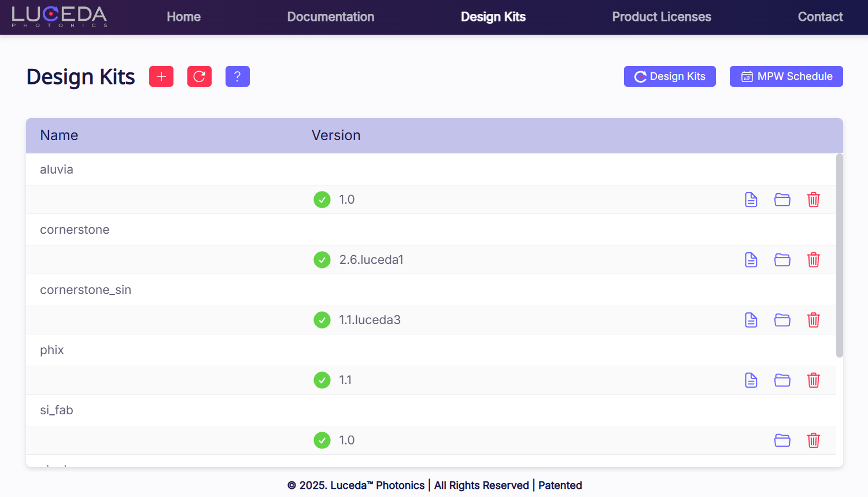This screenshot has height=497, width=868.
Task: Click the Luceda Photonics logo
Action: [x=60, y=17]
